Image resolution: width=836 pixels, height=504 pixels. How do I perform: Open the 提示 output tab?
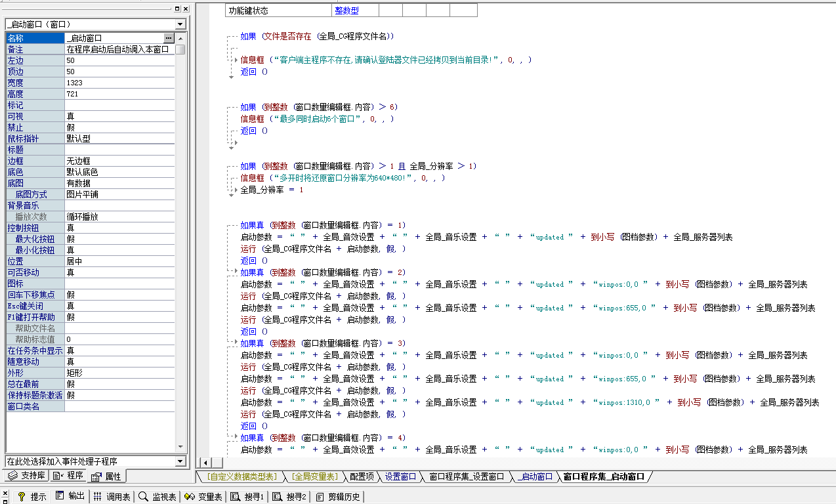tap(31, 497)
